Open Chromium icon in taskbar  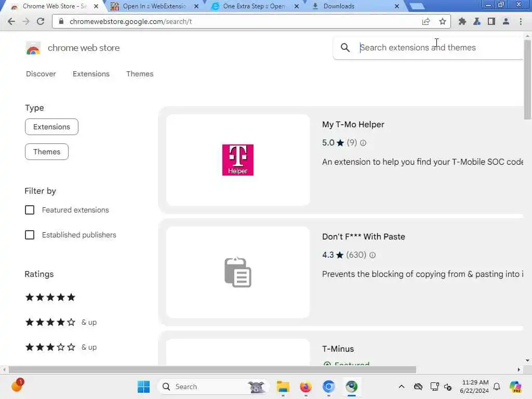tap(328, 387)
